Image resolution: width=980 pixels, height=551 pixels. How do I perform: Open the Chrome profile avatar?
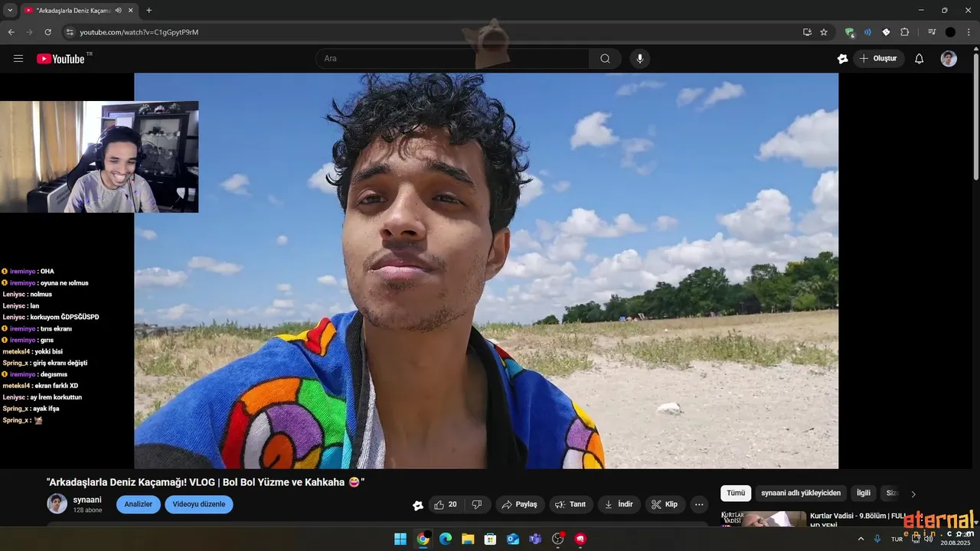950,32
